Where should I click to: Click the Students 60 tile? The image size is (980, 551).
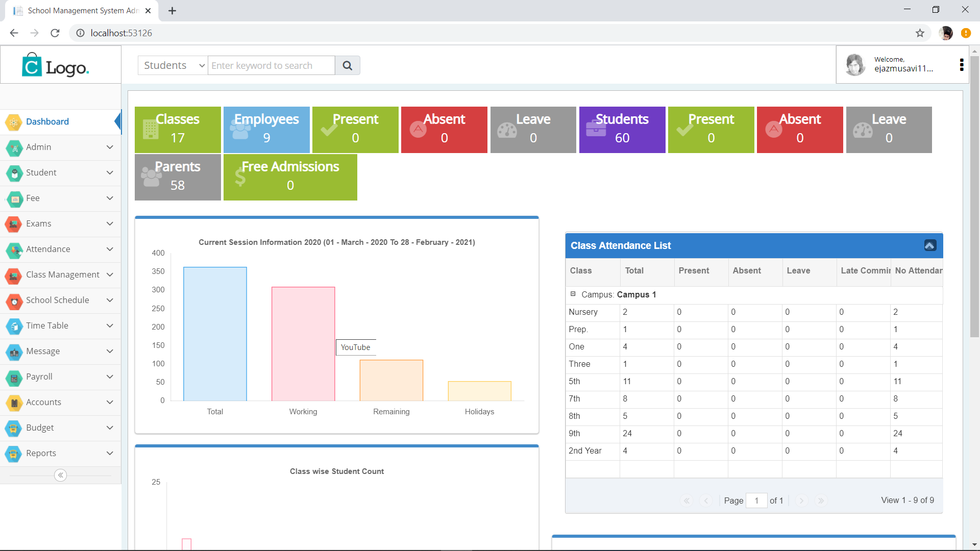(622, 130)
